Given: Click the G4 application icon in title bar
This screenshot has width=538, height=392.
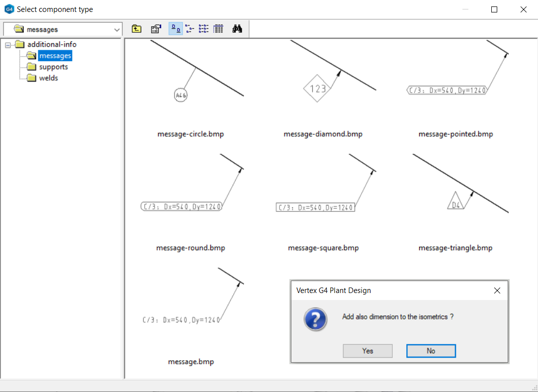Looking at the screenshot, I should (x=9, y=9).
